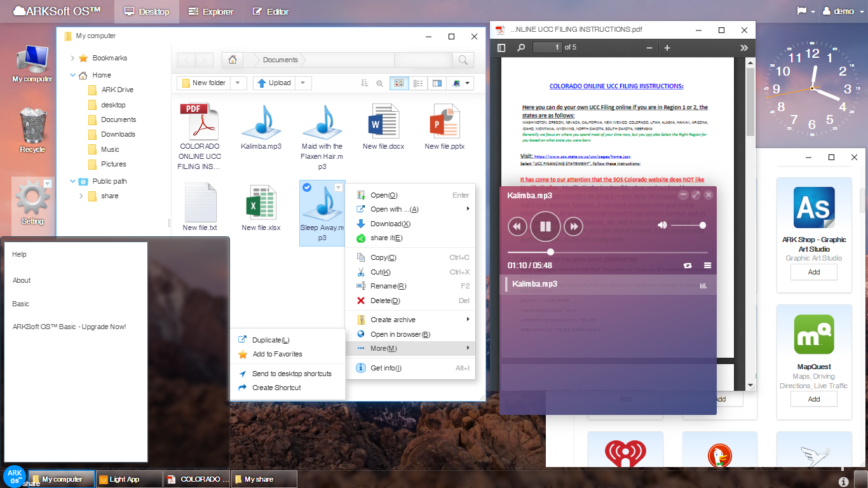Click ARKSoft OS Basic Upgrade Now link

pyautogui.click(x=69, y=327)
